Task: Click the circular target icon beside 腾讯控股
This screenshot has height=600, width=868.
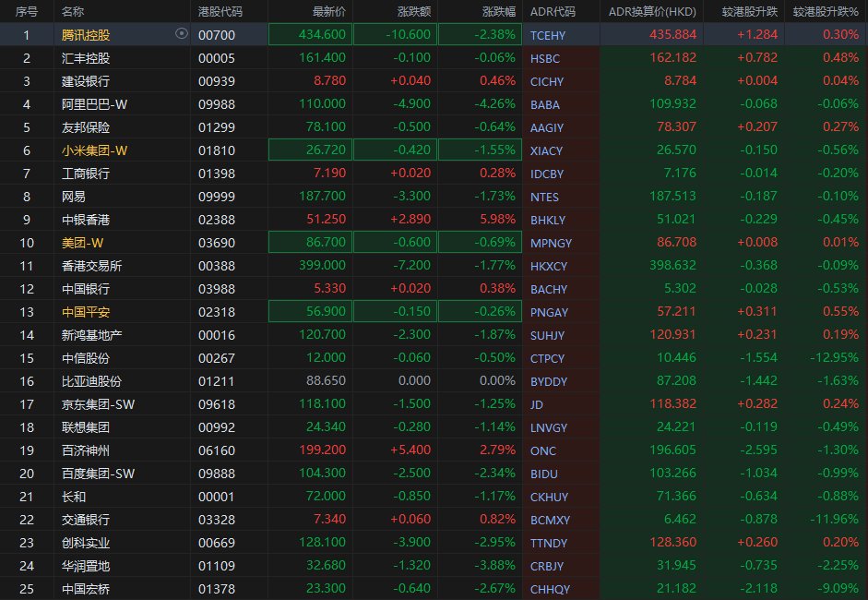Action: (x=181, y=34)
